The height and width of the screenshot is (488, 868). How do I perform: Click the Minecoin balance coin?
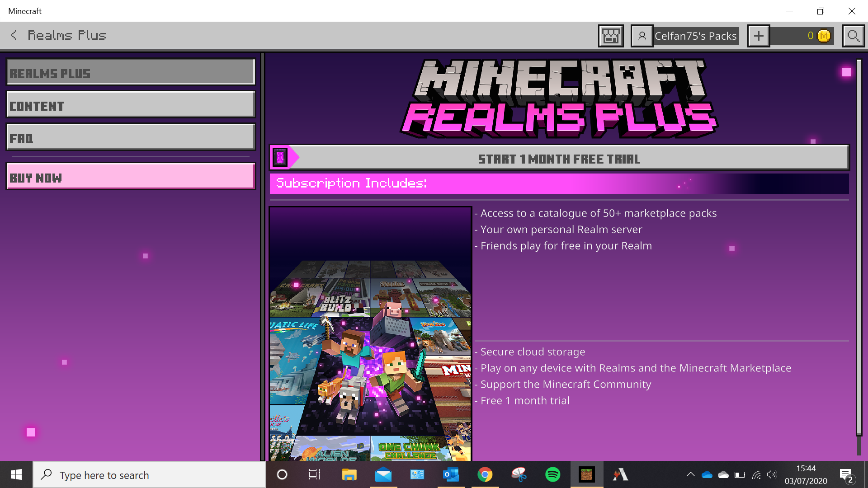click(x=824, y=36)
